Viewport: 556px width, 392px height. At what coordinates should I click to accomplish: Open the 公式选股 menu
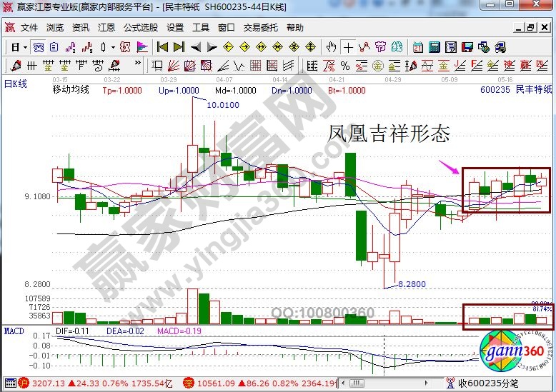(140, 28)
